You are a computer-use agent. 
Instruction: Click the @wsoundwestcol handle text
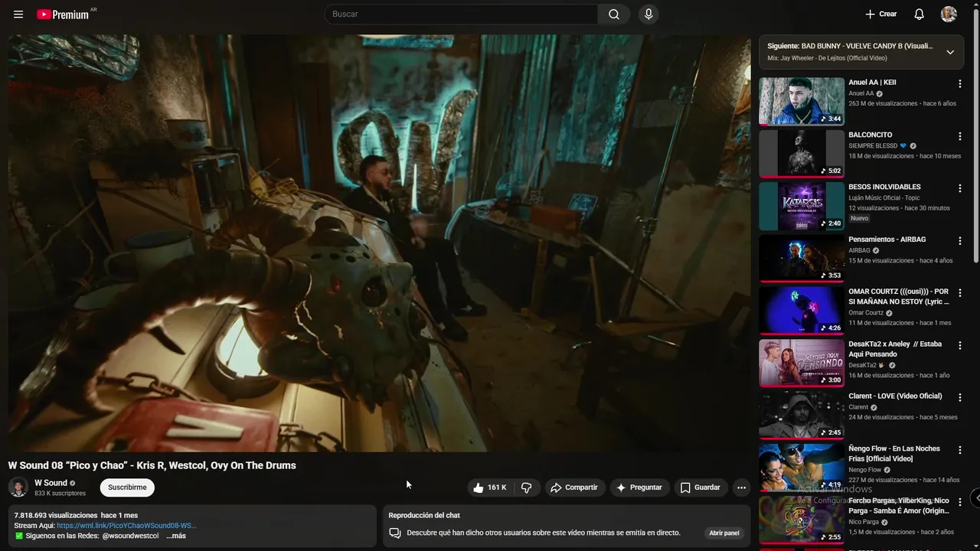130,536
